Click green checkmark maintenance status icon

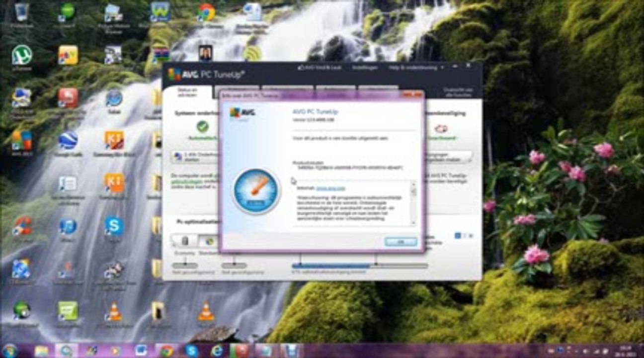click(x=202, y=127)
